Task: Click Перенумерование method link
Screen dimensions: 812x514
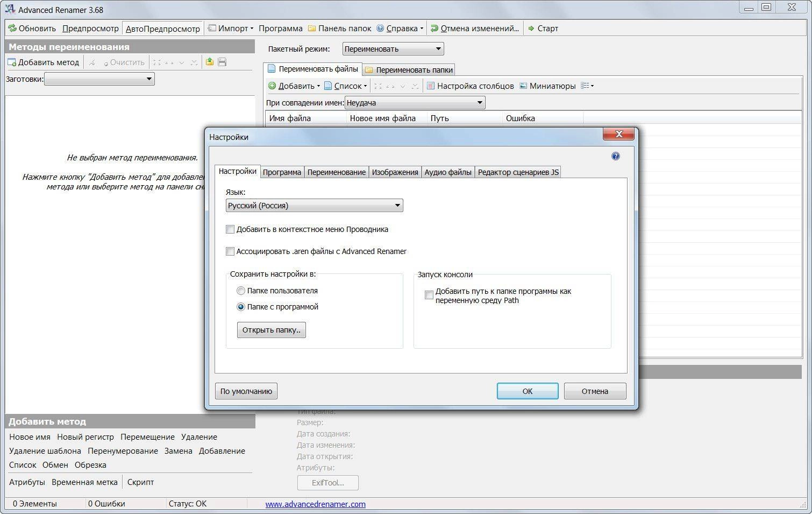Action: pos(123,451)
